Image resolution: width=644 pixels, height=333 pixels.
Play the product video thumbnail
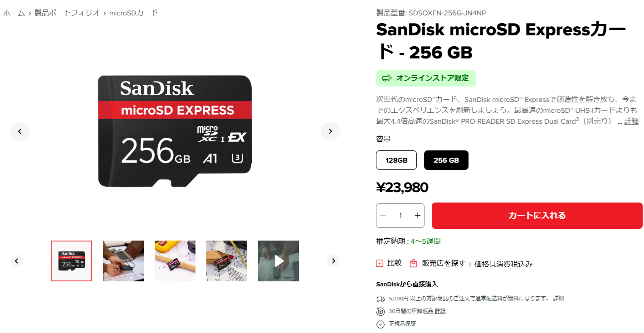pyautogui.click(x=278, y=261)
